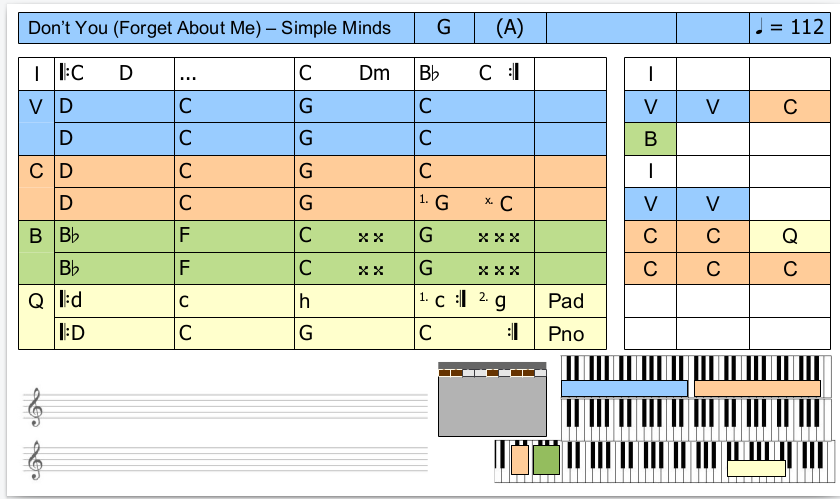840x499 pixels.
Task: Click the Q section label of chord table
Action: click(36, 301)
